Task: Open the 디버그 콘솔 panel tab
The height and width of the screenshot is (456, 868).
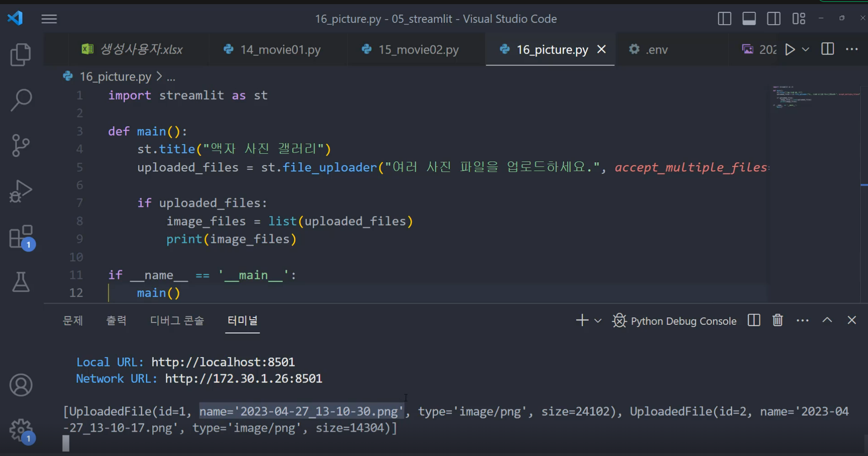Action: (x=177, y=321)
